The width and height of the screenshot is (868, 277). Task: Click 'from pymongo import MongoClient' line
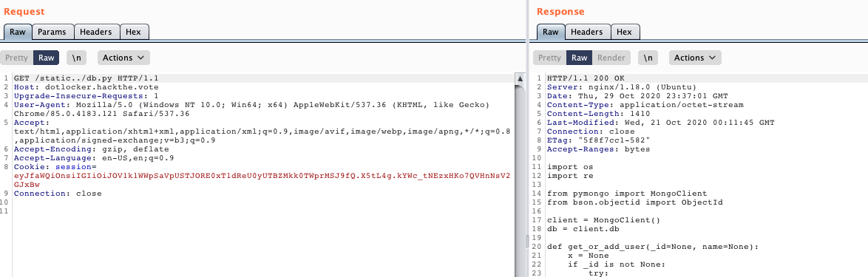(627, 194)
